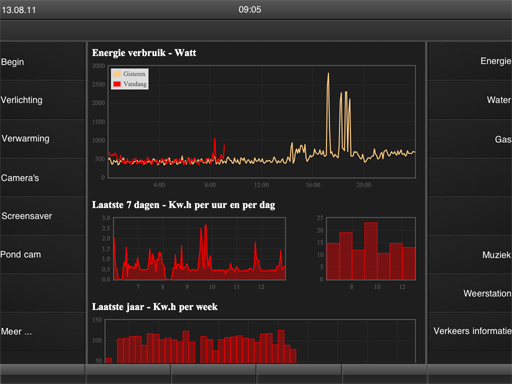512x384 pixels.
Task: Click the 16:00 label on Watt chart axis
Action: [x=313, y=185]
